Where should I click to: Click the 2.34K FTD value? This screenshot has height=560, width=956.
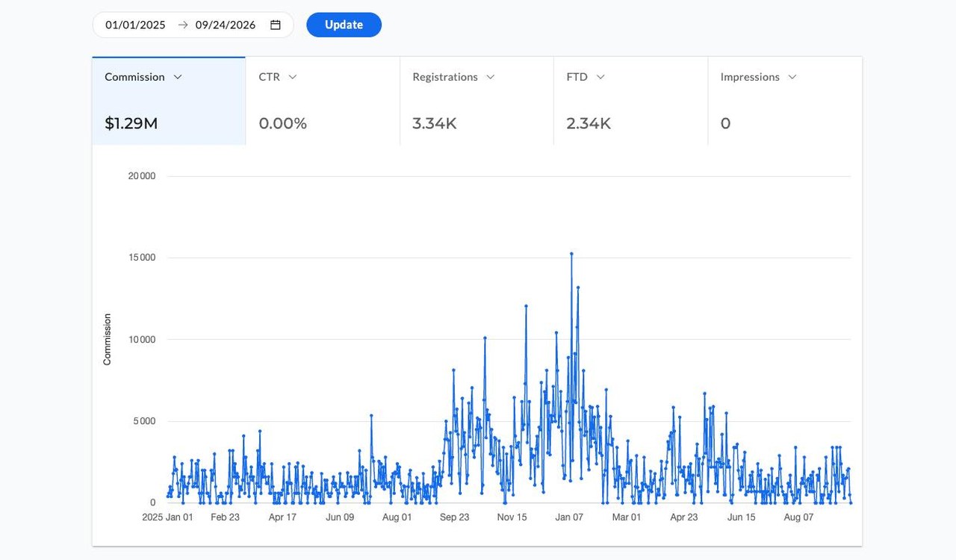click(x=589, y=123)
